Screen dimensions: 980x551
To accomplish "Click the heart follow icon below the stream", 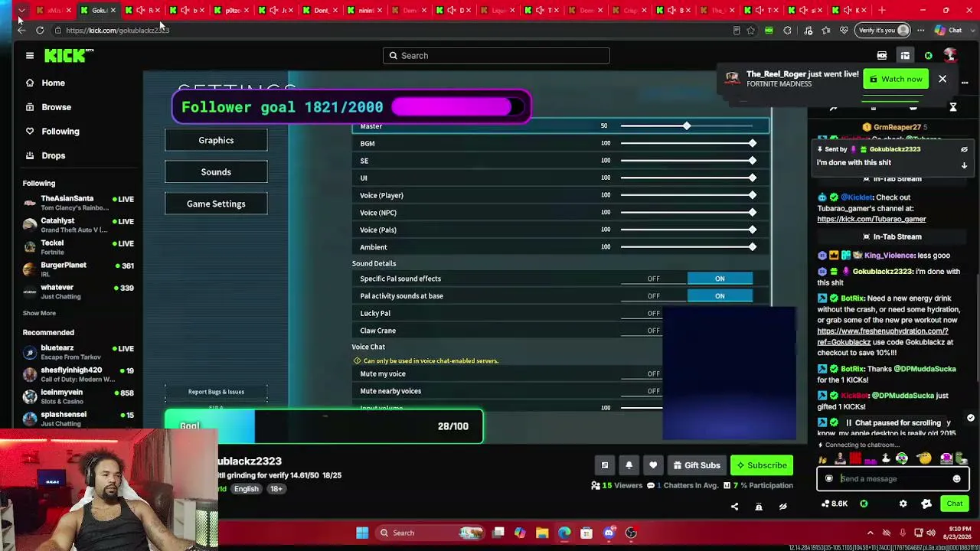I will [653, 465].
